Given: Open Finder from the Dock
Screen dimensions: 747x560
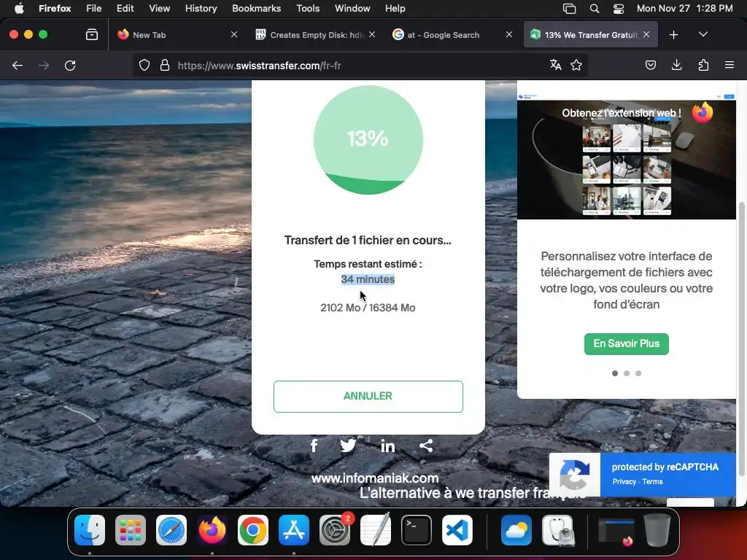Looking at the screenshot, I should (x=90, y=530).
